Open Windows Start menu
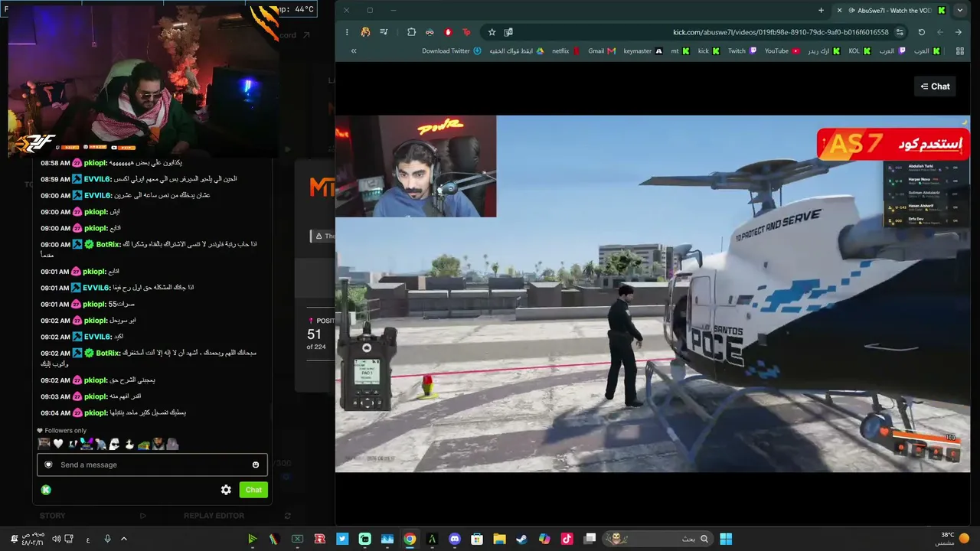This screenshot has width=980, height=551. (x=726, y=539)
